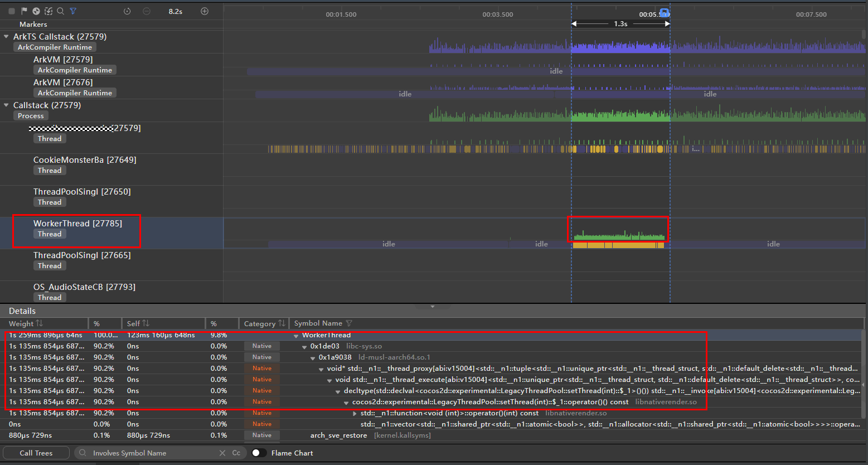Click the circular quadrant icon in the toolbar
Image resolution: width=868 pixels, height=465 pixels.
coord(36,11)
